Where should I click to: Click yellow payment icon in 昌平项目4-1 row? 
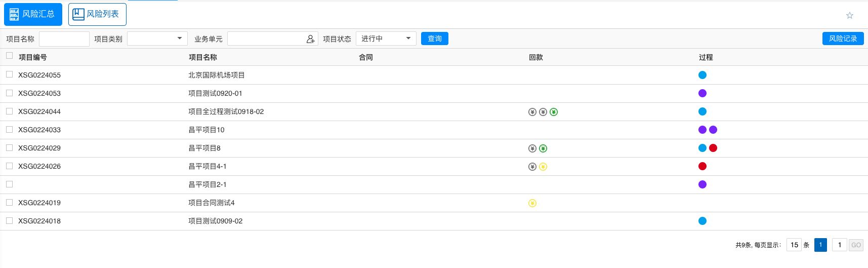click(x=543, y=167)
